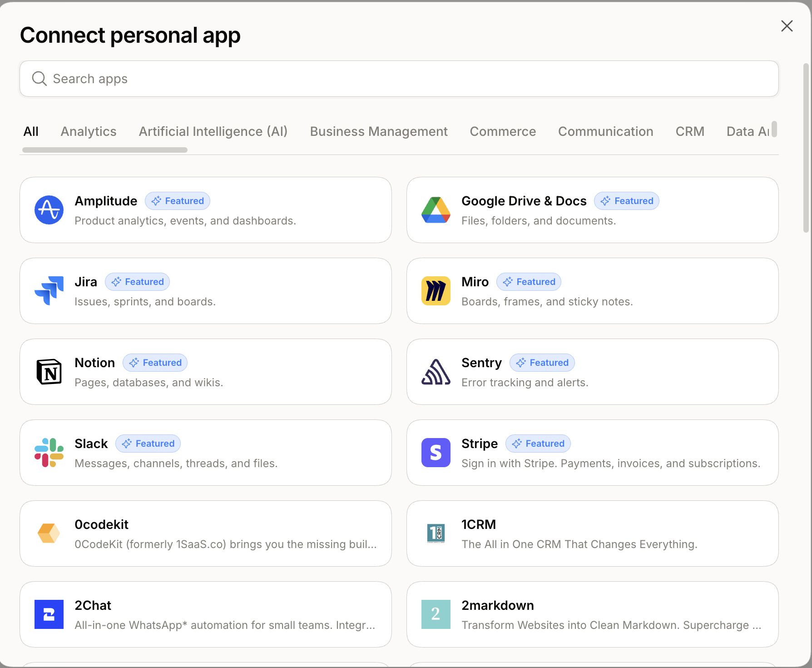
Task: Click 'Messages, channels, threads, and files.' text
Action: click(176, 464)
